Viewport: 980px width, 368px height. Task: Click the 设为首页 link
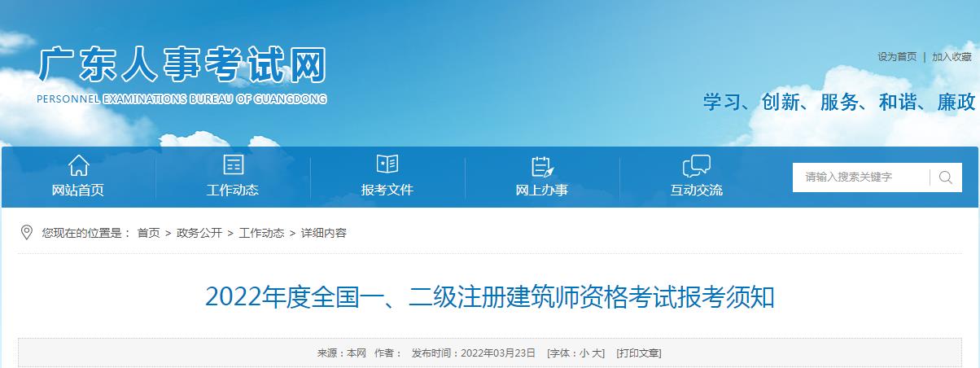click(x=897, y=57)
